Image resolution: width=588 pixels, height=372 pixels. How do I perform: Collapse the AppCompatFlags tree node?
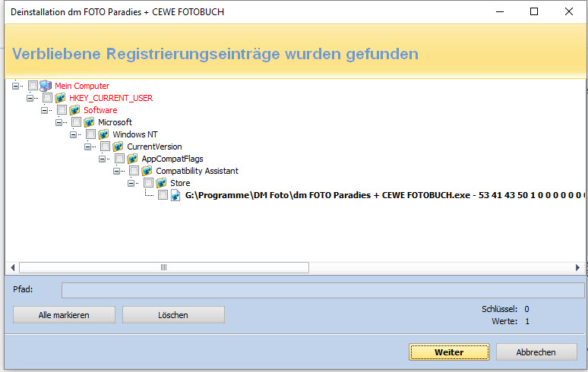(x=102, y=159)
